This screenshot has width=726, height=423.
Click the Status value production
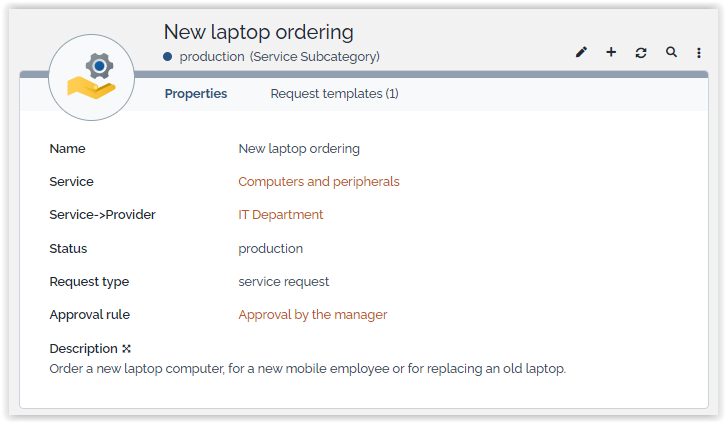click(x=270, y=248)
